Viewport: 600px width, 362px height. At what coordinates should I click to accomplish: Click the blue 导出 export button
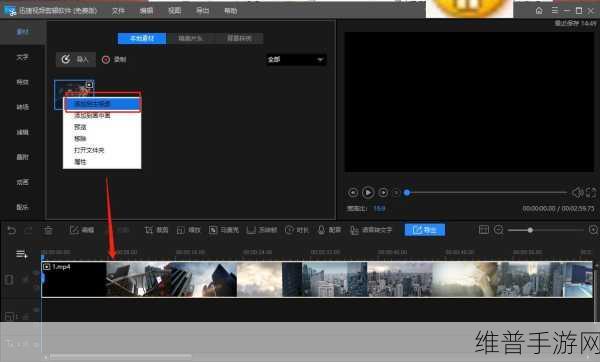pyautogui.click(x=425, y=230)
